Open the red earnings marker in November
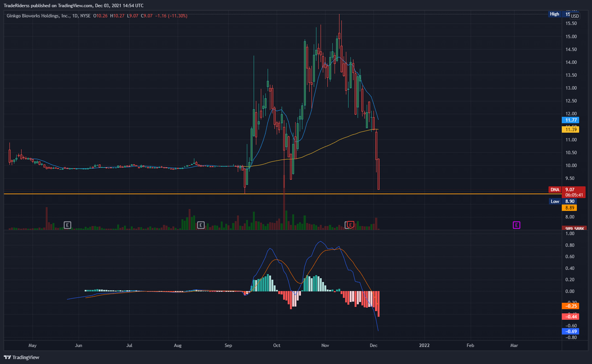The width and height of the screenshot is (592, 364). pos(350,225)
